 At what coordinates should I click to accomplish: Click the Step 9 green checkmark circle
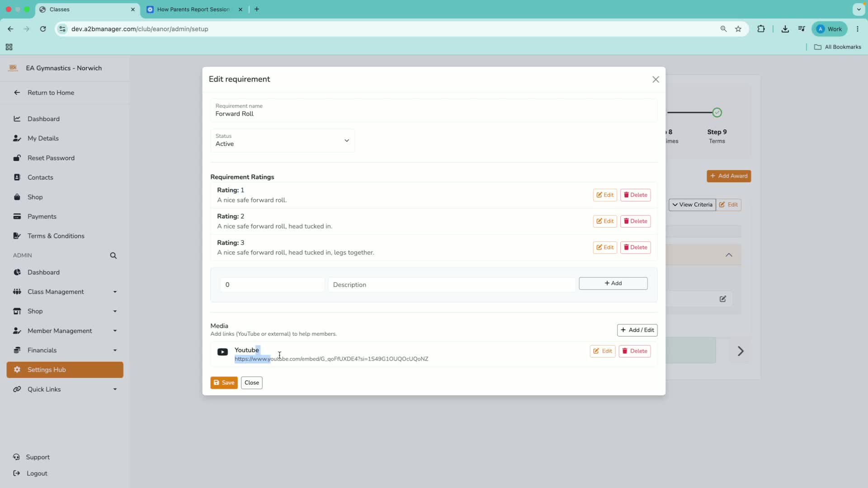click(x=717, y=113)
